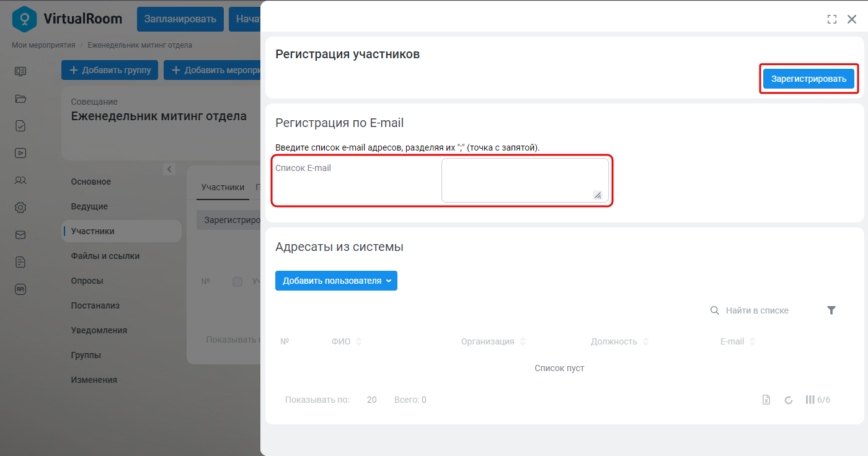Click the 'Зарегистрировать' button
Viewport: 868px width, 456px height.
tap(808, 79)
